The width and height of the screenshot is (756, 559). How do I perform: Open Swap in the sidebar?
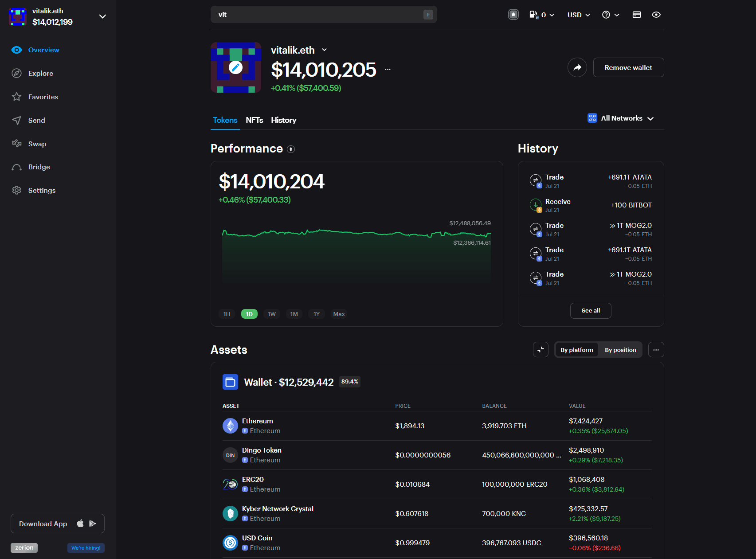pyautogui.click(x=29, y=144)
